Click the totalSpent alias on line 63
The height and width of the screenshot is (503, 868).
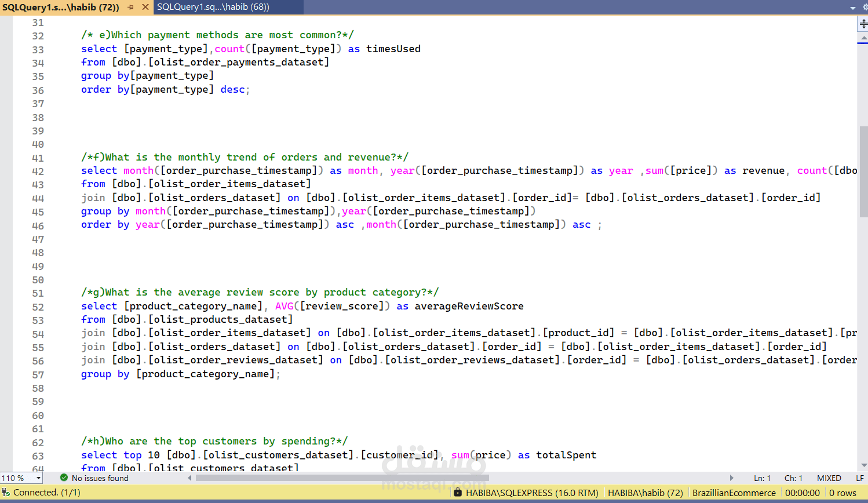(x=566, y=455)
